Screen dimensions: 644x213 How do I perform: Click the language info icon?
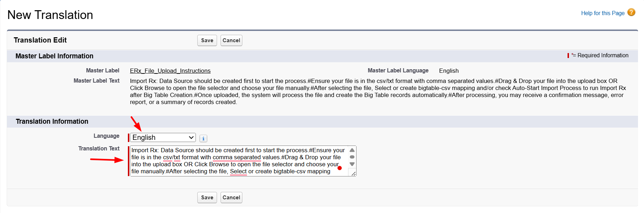[203, 138]
